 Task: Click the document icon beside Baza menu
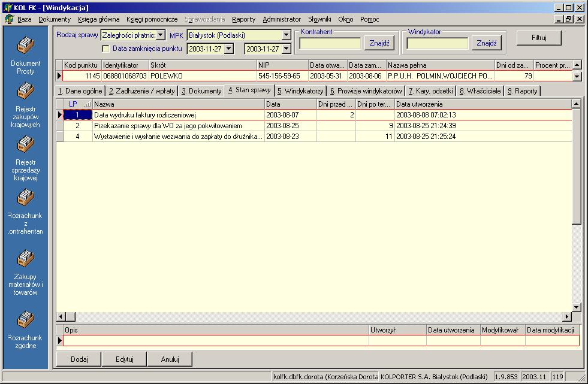tap(10, 19)
